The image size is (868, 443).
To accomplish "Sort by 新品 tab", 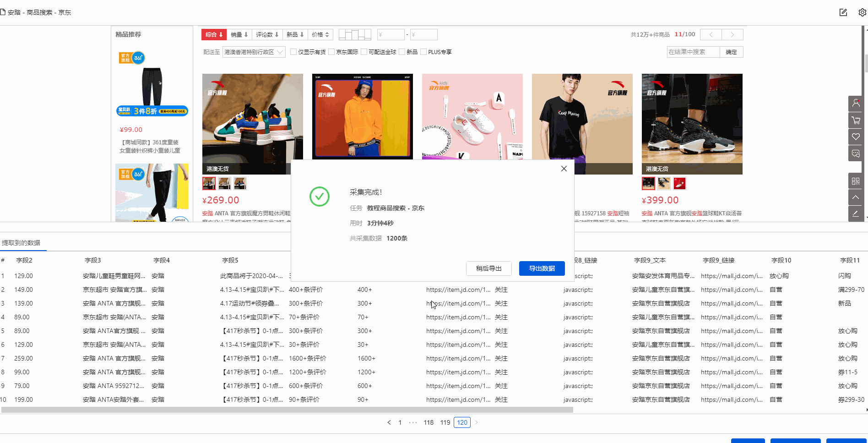I will coord(295,34).
